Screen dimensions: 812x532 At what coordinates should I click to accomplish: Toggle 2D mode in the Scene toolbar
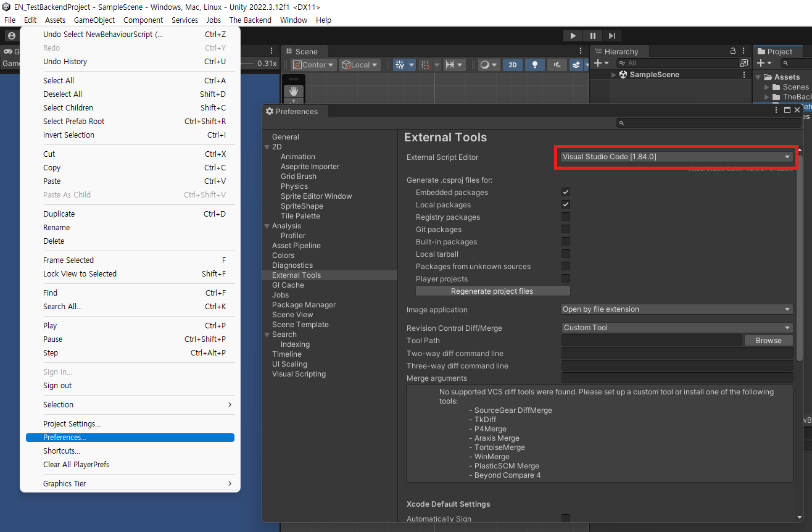coord(512,65)
